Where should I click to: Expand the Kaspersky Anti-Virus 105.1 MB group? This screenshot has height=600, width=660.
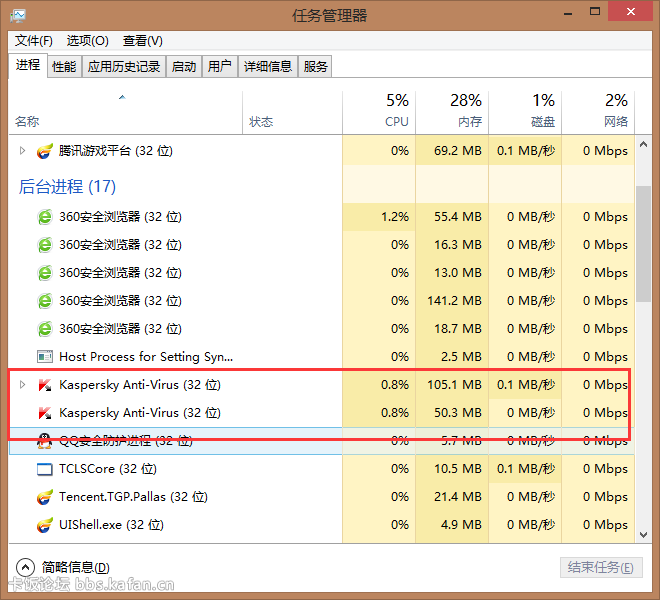click(x=22, y=384)
